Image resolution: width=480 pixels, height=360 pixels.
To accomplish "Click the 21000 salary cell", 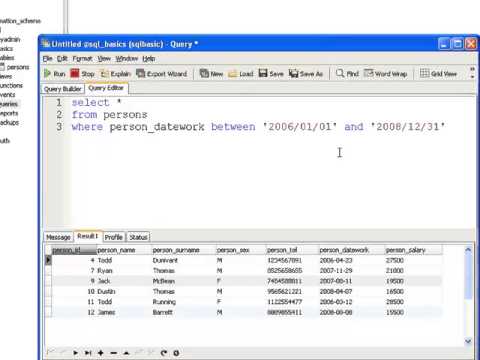I will click(414, 271).
